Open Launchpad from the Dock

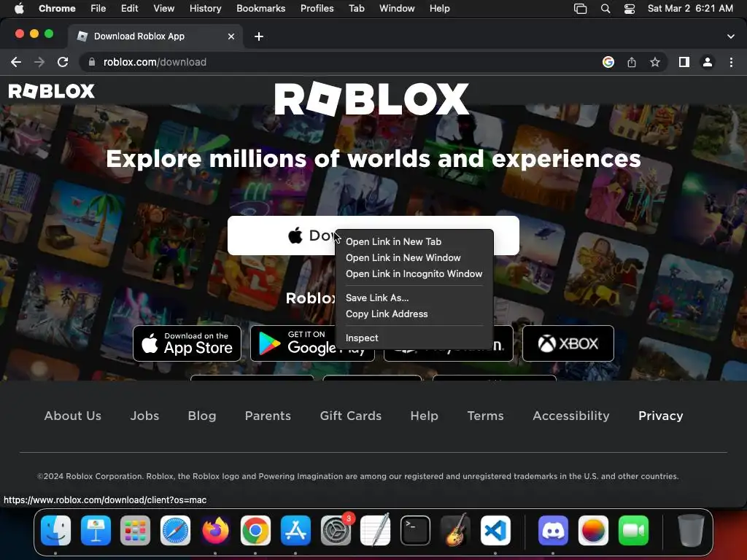pyautogui.click(x=135, y=531)
